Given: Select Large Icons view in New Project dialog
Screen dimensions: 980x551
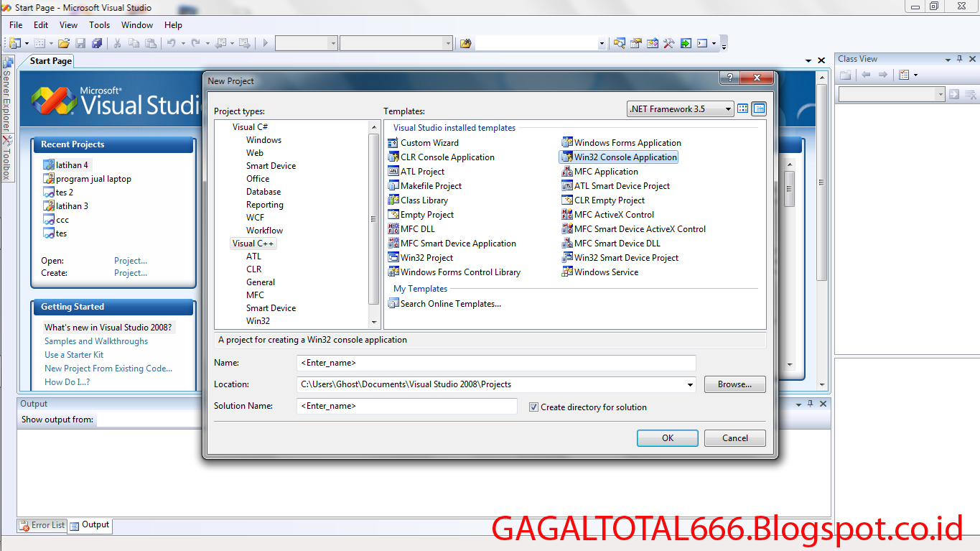Looking at the screenshot, I should 743,109.
